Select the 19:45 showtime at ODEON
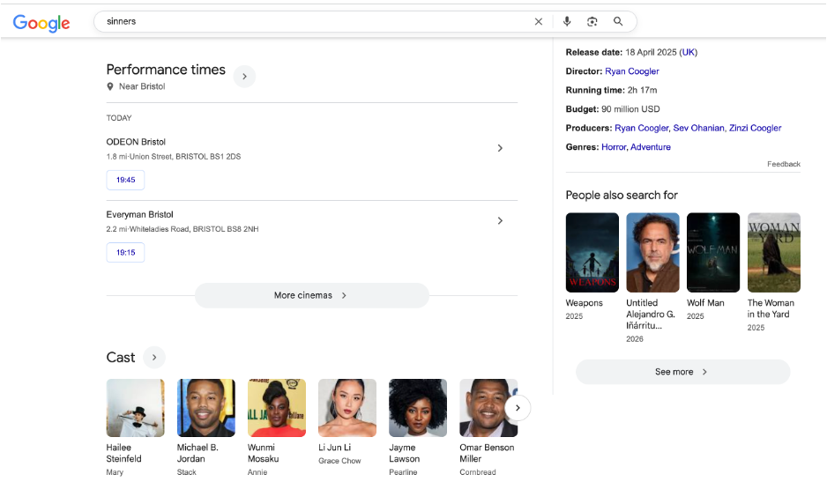Screen dimensions: 827x504 [x=125, y=180]
